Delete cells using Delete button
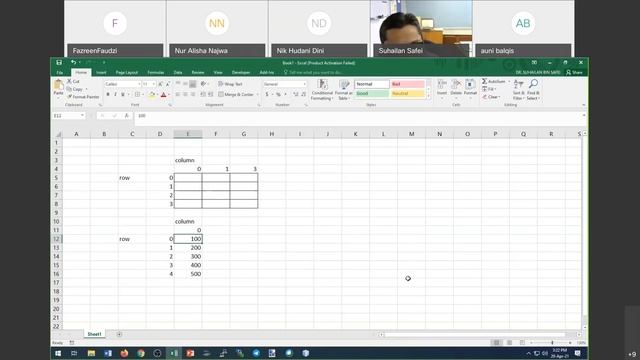 pyautogui.click(x=456, y=88)
